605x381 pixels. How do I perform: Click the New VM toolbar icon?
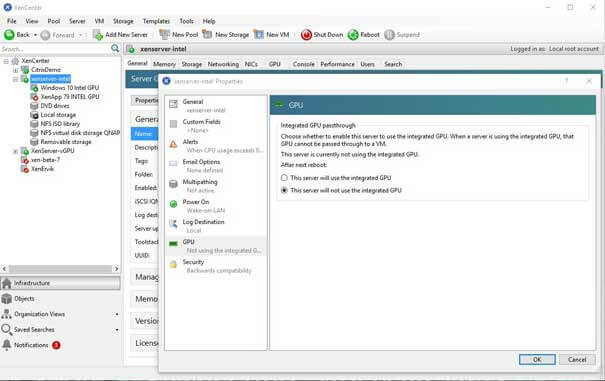[259, 34]
